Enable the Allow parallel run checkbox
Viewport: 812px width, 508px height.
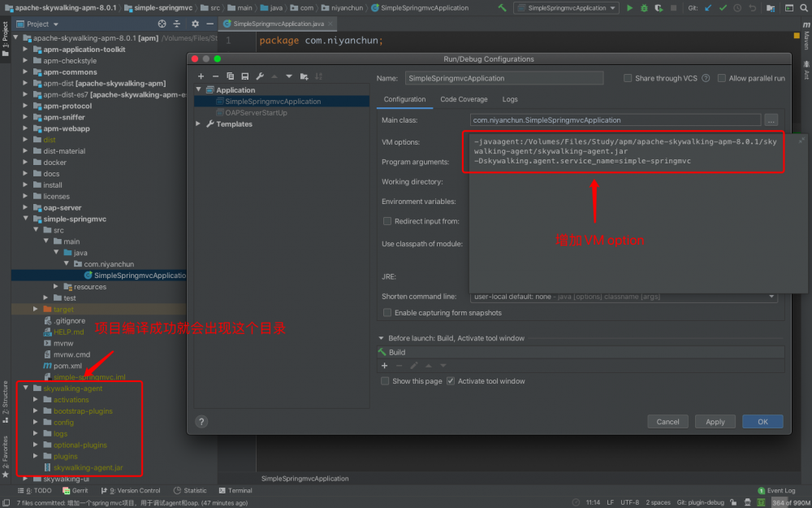[x=721, y=79]
